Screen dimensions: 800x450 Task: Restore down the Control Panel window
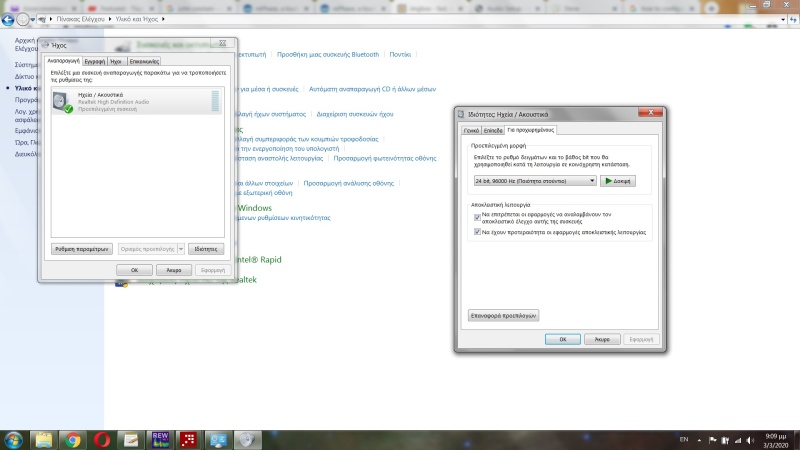[766, 5]
